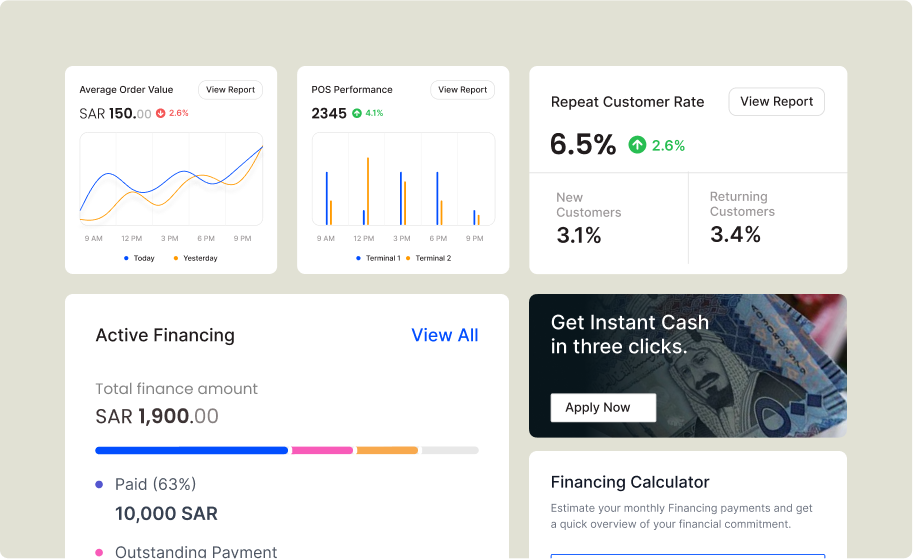
Task: Click the pink Outstanding Payment bullet dot
Action: coord(99,552)
